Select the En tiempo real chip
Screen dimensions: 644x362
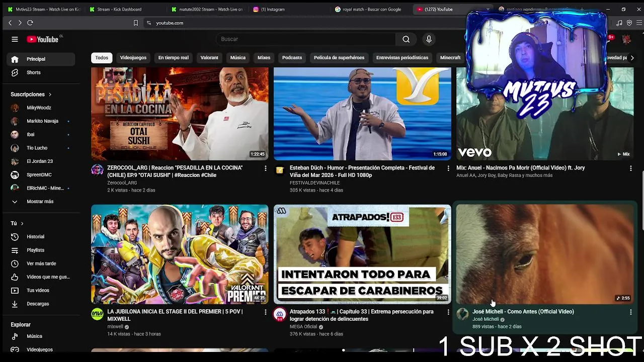click(x=174, y=58)
